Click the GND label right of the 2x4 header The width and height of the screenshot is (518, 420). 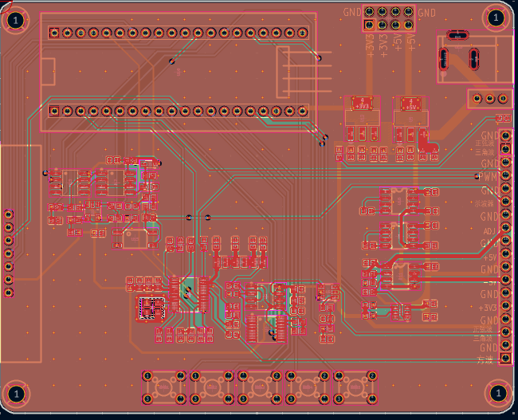(x=426, y=13)
